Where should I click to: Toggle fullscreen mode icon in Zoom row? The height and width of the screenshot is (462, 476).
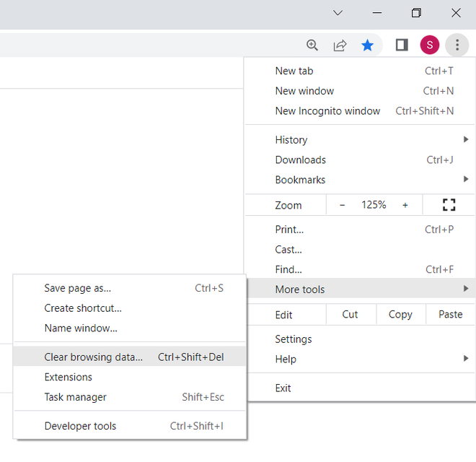point(449,205)
